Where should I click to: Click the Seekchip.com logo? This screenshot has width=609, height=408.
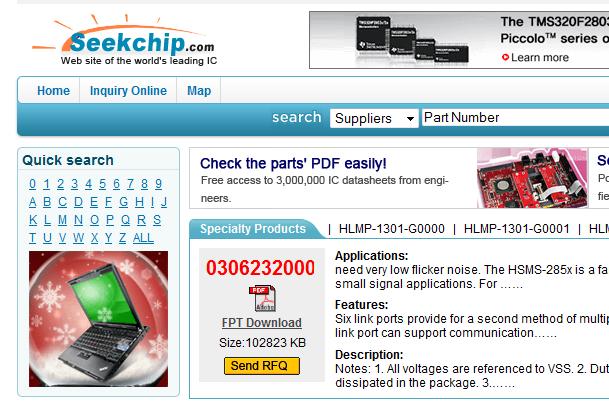coord(124,40)
